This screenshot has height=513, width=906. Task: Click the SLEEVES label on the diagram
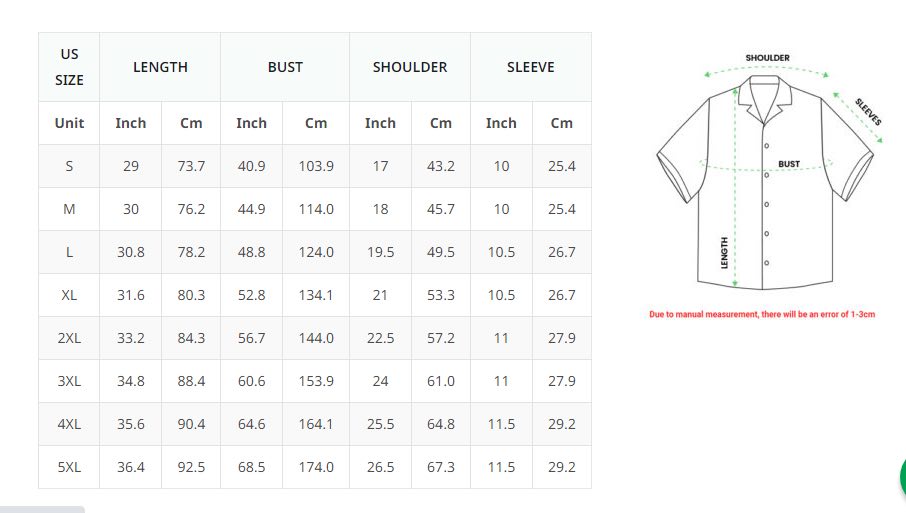[868, 111]
